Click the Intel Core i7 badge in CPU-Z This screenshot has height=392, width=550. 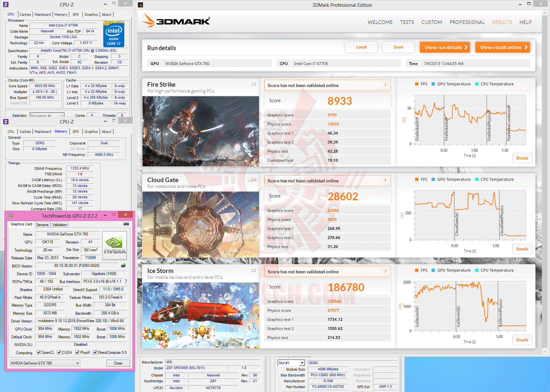click(x=114, y=34)
